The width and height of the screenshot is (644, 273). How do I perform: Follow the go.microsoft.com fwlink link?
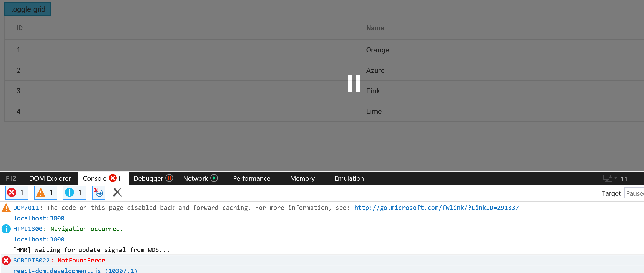tap(436, 208)
